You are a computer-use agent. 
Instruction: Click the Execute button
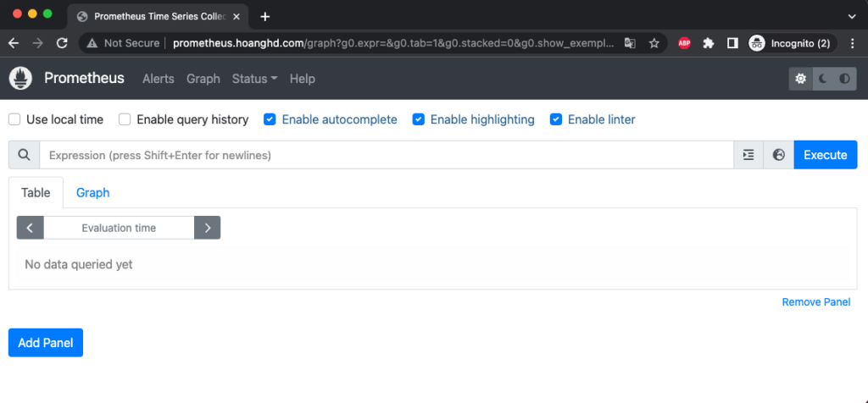[x=826, y=155]
